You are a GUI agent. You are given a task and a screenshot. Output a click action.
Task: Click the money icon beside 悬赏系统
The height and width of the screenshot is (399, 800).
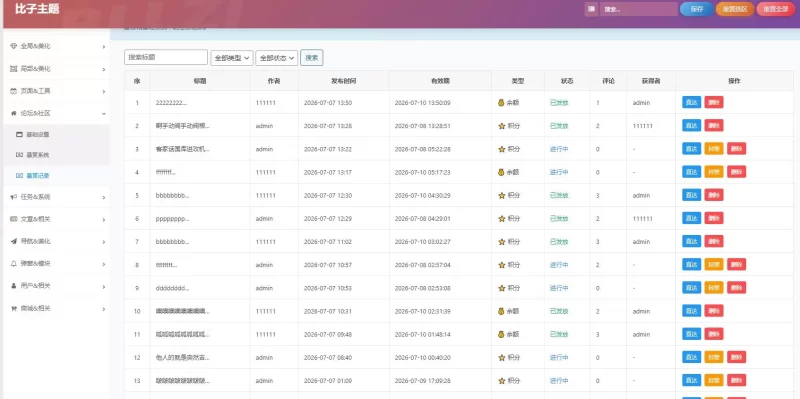(19, 155)
